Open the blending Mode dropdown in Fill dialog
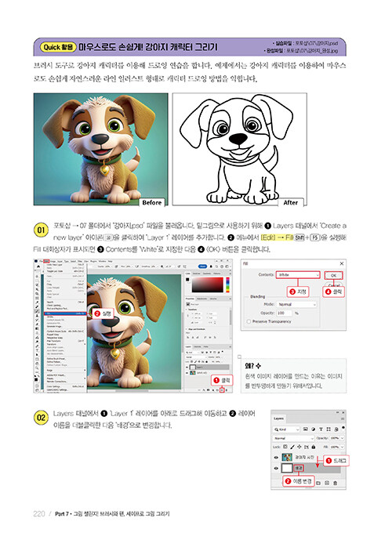This screenshot has height=536, width=392. [296, 304]
